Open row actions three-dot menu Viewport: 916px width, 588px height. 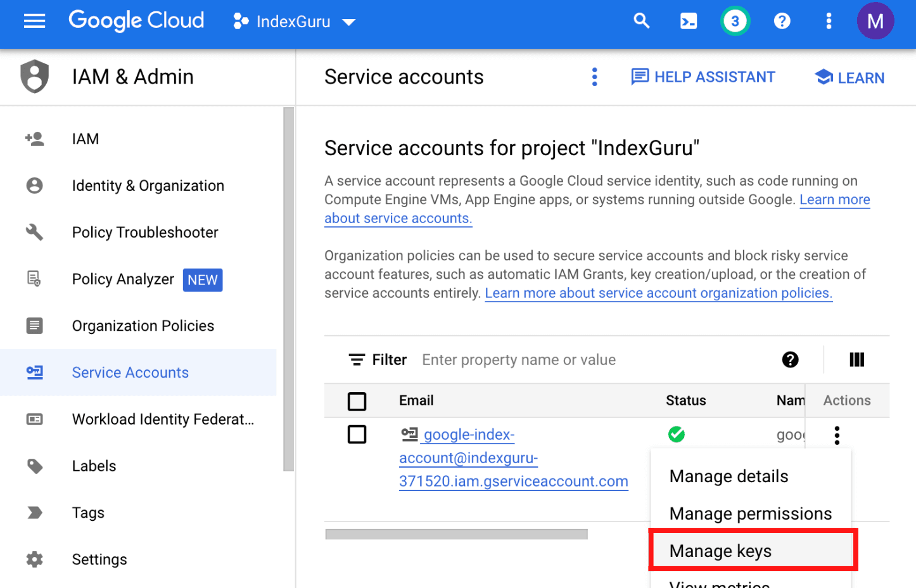(x=837, y=435)
